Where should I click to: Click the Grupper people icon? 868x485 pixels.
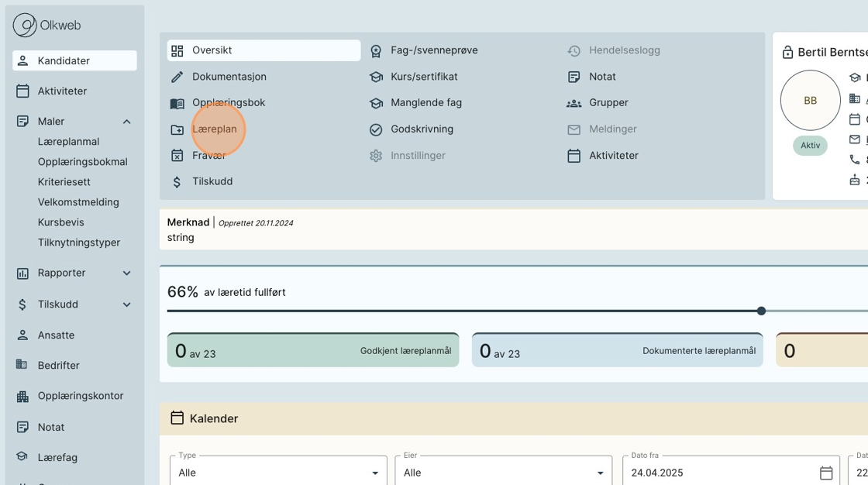[x=574, y=104]
